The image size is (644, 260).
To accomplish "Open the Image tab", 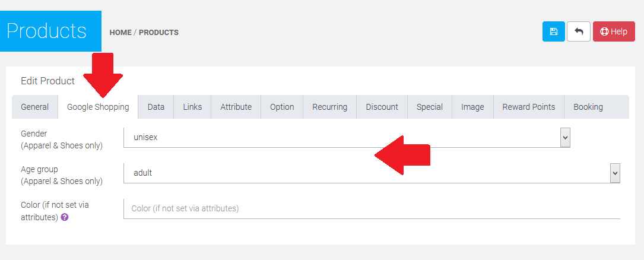I will tap(472, 107).
